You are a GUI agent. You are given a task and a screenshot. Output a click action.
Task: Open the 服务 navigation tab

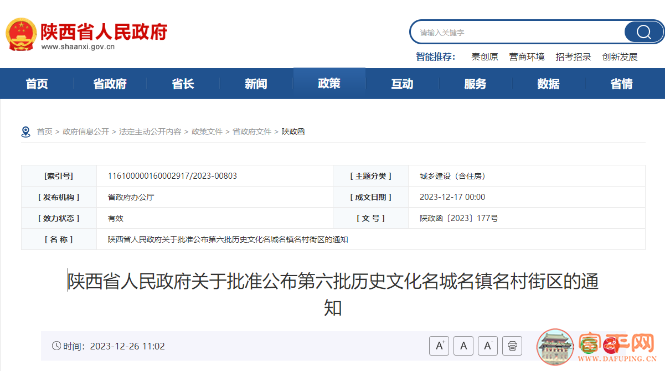475,84
